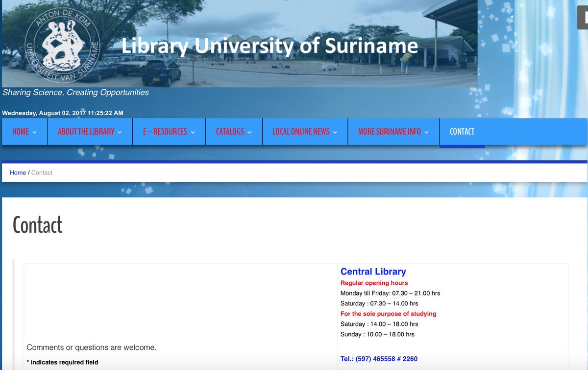Follow the Home breadcrumb link
This screenshot has width=588, height=370.
(x=18, y=173)
